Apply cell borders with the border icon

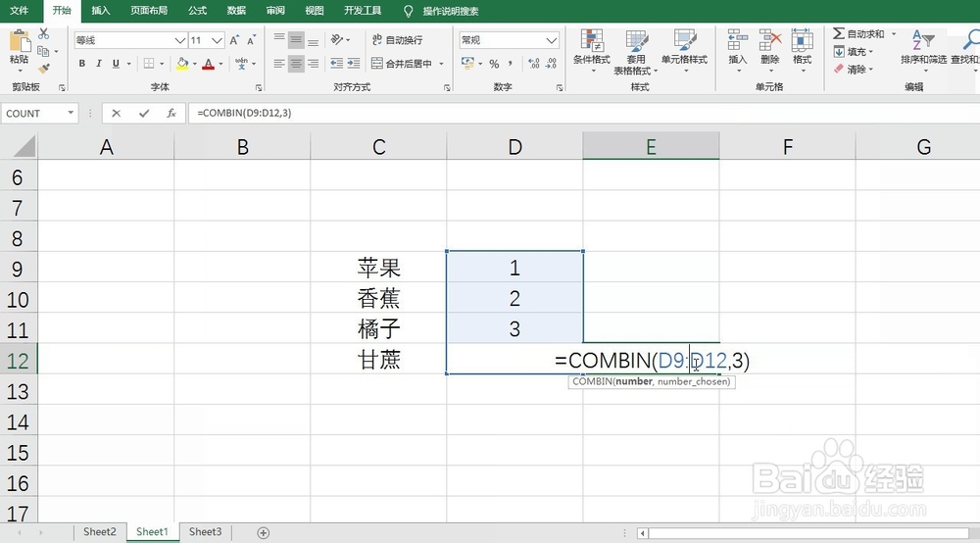click(x=149, y=64)
